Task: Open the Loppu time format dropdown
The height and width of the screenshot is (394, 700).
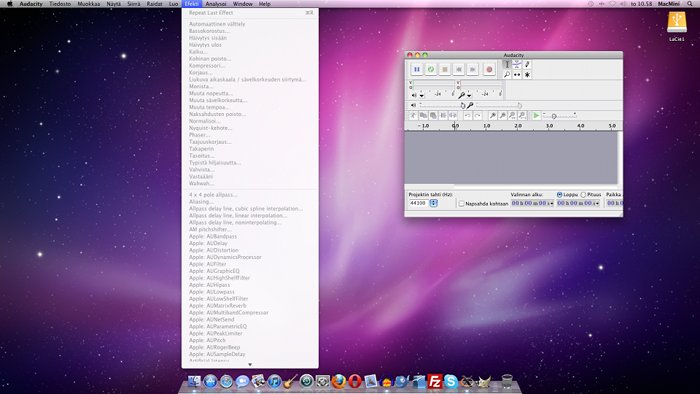Action: [597, 203]
